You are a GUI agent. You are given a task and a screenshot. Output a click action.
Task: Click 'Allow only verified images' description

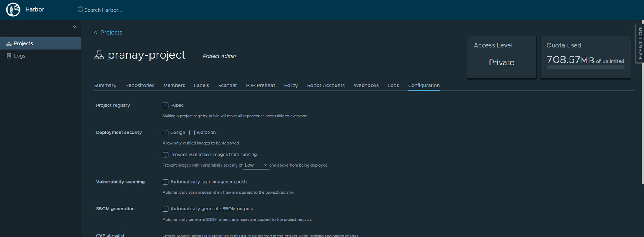201,143
